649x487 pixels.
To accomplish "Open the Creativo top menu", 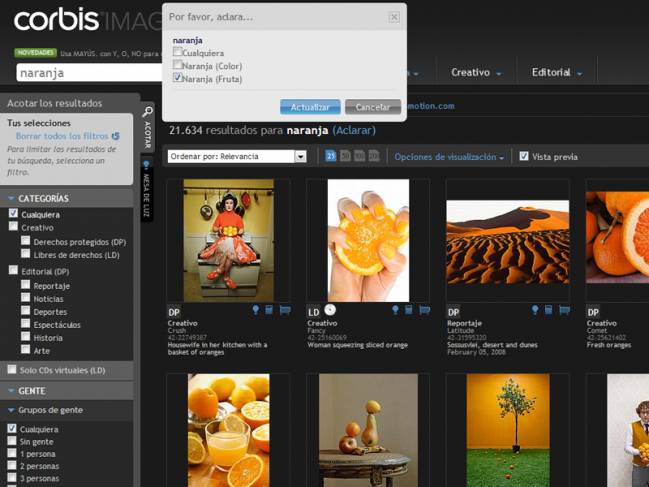I will tap(476, 72).
